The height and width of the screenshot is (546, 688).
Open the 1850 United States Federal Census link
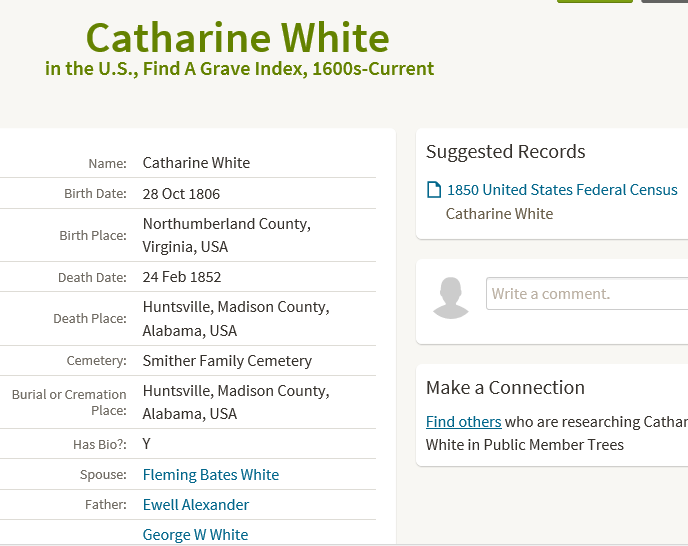(562, 190)
